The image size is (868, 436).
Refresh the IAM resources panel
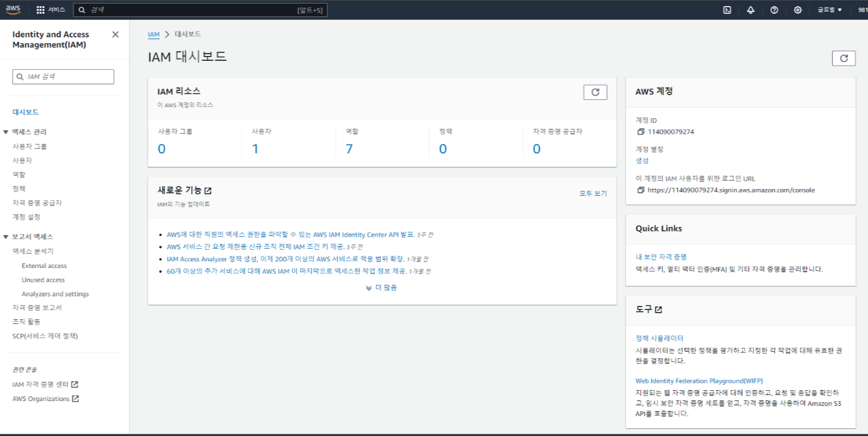coord(595,92)
